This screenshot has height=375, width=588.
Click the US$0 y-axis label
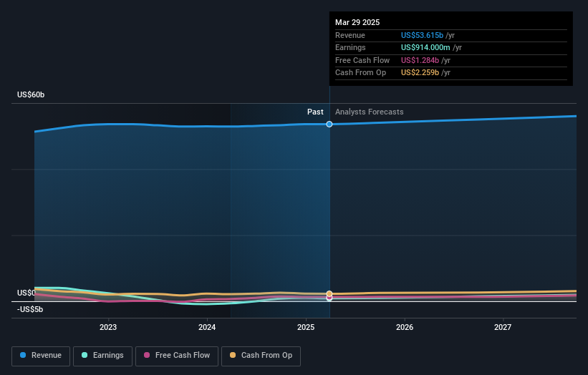tap(26, 293)
